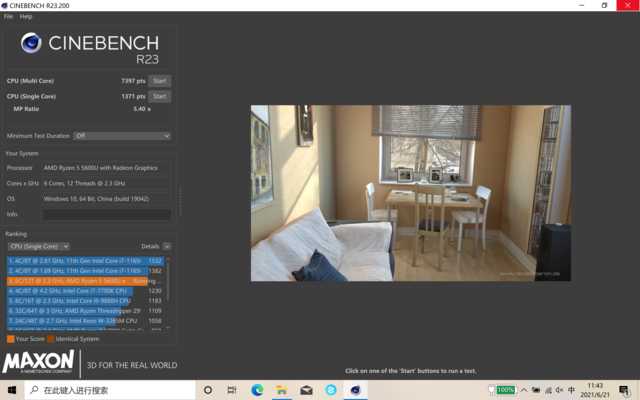
Task: Switch the Chinese IME input indicator
Action: point(571,390)
